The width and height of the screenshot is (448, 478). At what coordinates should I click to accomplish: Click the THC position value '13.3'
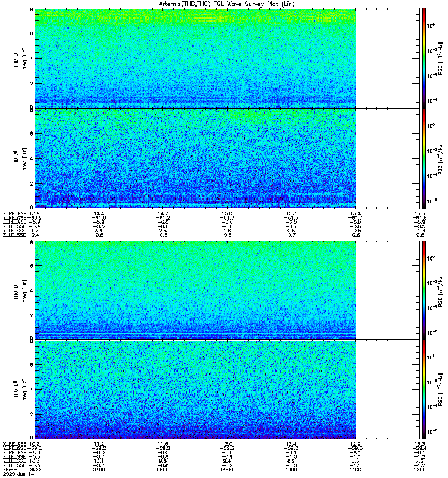tap(420, 444)
